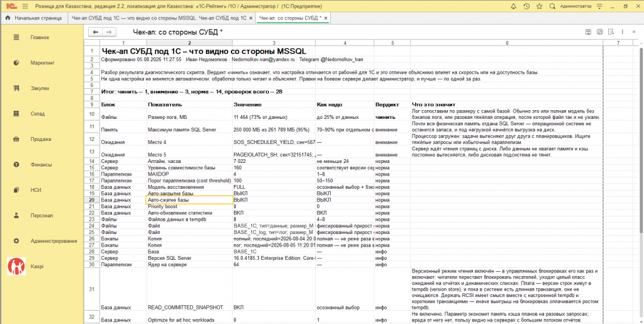Open the three-dot More menu

tap(623, 32)
